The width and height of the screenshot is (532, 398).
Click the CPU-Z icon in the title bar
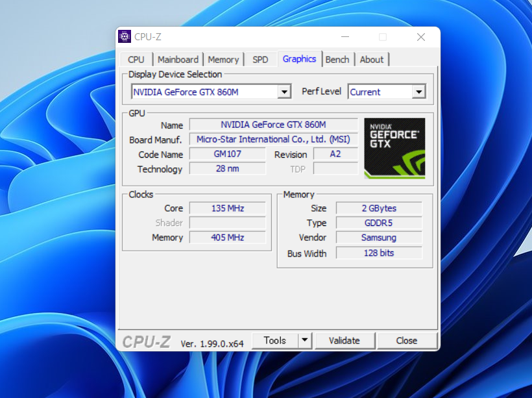point(125,36)
